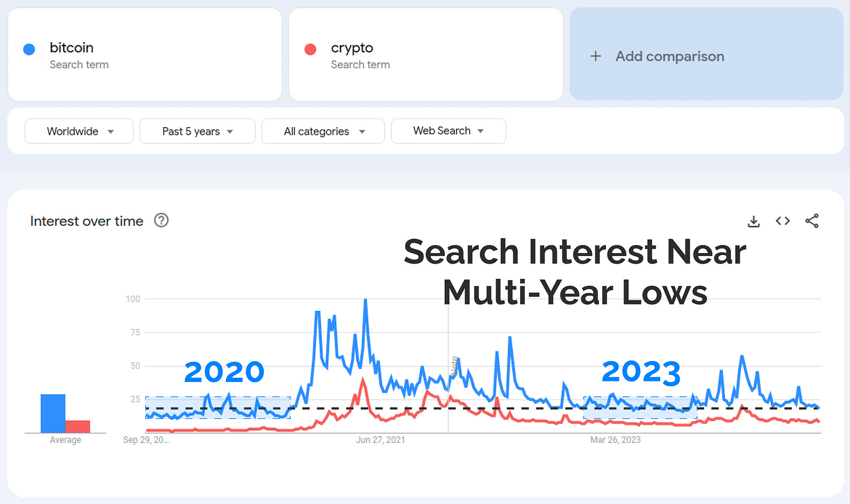The image size is (850, 504).
Task: Click the download icon above the chart
Action: click(754, 221)
